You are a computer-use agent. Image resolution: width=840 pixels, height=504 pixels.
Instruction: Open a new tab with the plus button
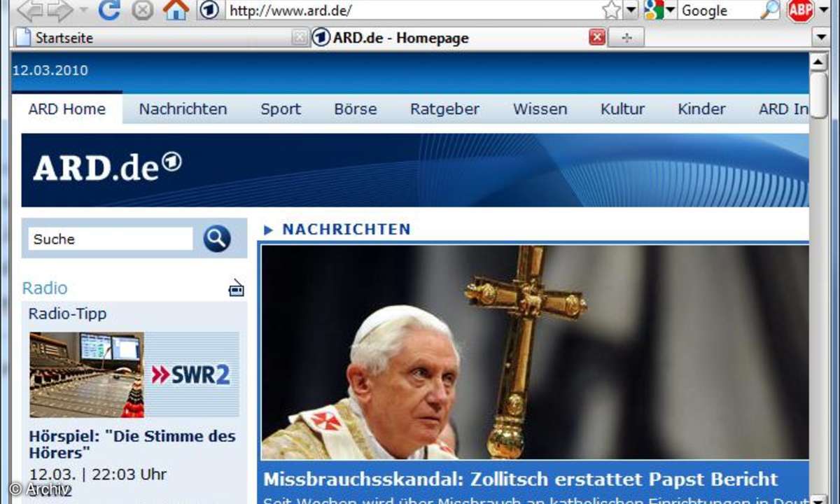coord(626,38)
